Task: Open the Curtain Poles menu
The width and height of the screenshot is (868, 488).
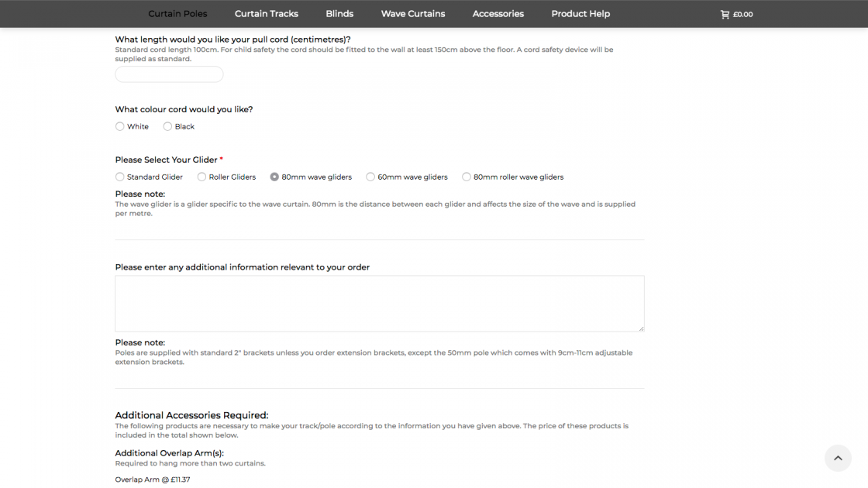Action: [177, 14]
